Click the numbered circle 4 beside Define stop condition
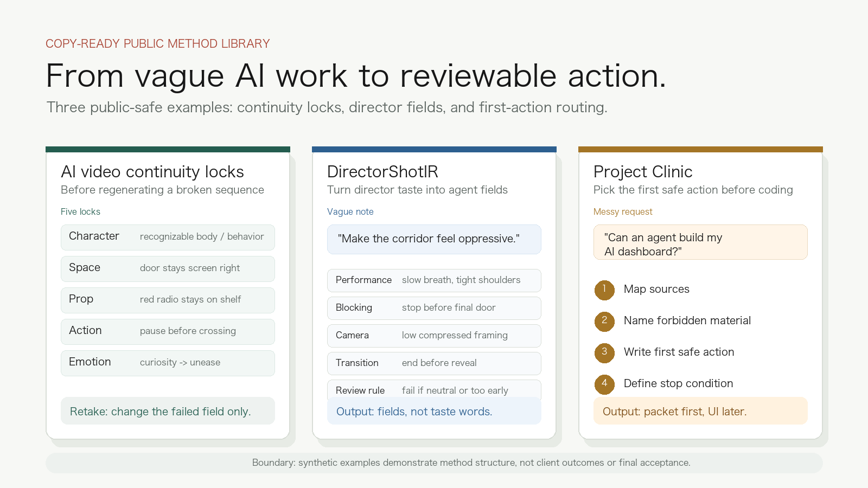868x488 pixels. [604, 384]
